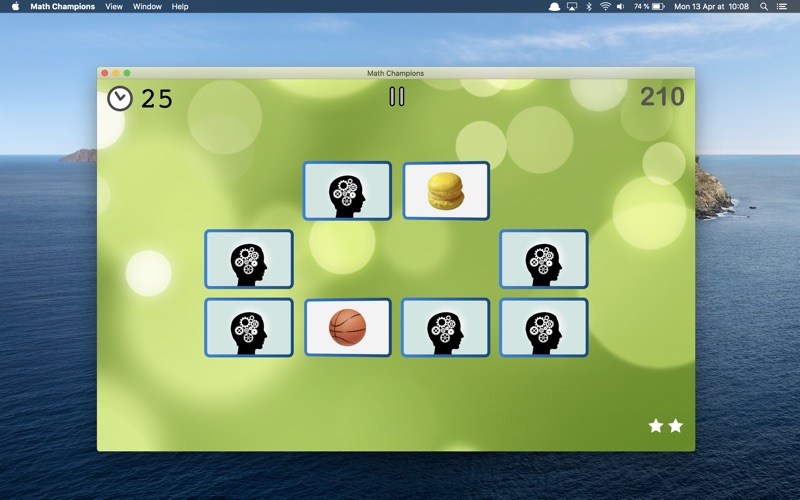
Task: Select the yellow macaron card
Action: coord(446,191)
